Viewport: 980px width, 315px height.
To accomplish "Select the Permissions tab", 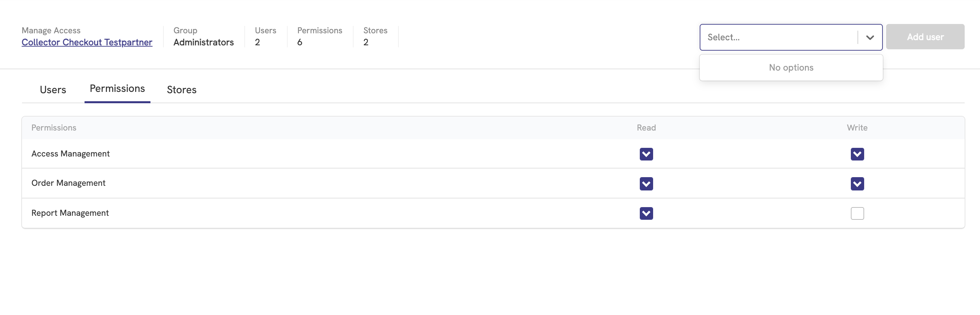I will (117, 89).
